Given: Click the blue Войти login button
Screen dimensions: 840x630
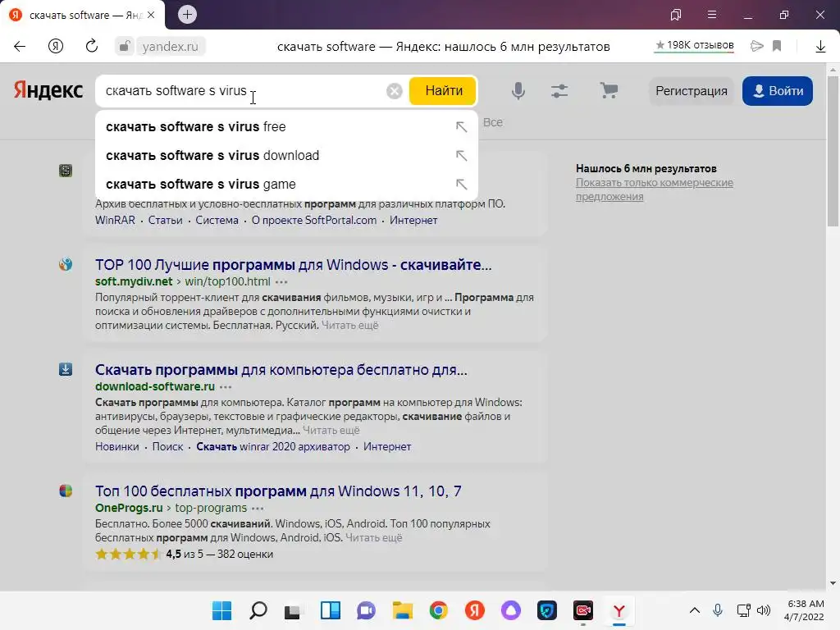Looking at the screenshot, I should 778,91.
